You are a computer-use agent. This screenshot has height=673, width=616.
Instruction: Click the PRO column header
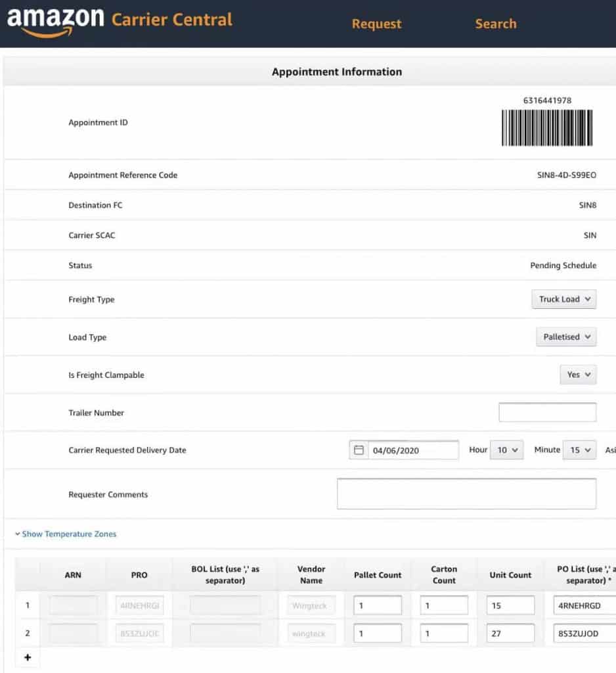coord(139,574)
